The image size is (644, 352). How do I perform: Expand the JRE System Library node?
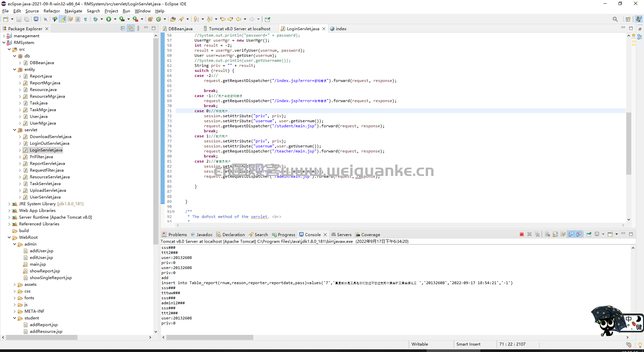(x=9, y=204)
